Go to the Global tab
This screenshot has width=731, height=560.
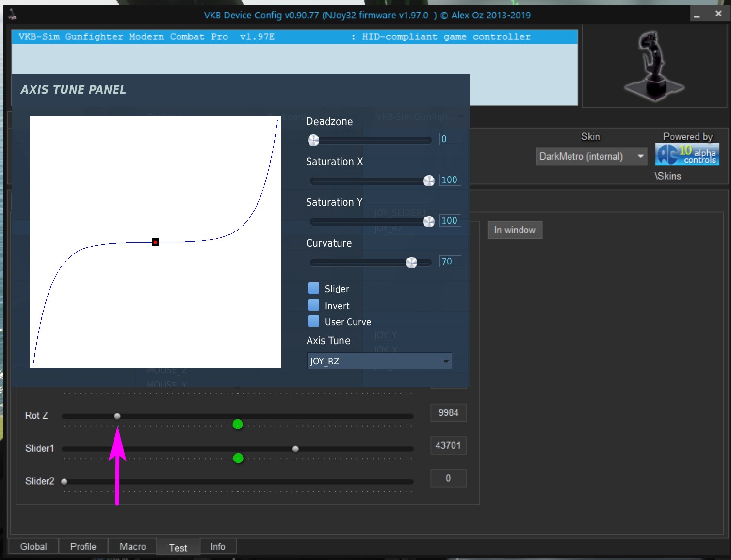pos(33,546)
